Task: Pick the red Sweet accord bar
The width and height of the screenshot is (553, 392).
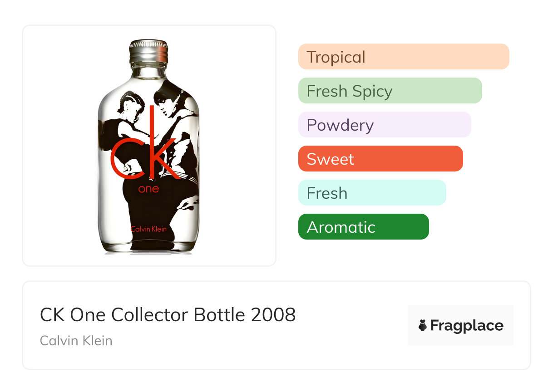Action: click(x=380, y=159)
